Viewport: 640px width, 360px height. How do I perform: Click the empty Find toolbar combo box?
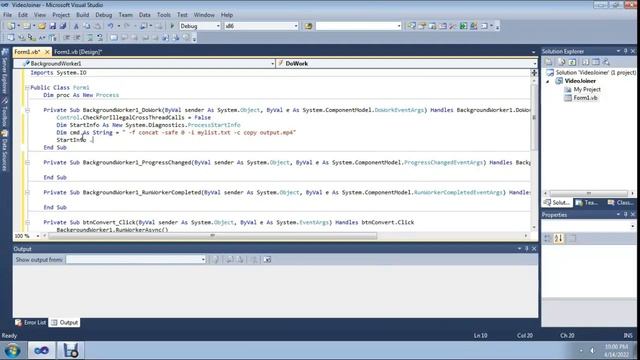click(x=358, y=26)
